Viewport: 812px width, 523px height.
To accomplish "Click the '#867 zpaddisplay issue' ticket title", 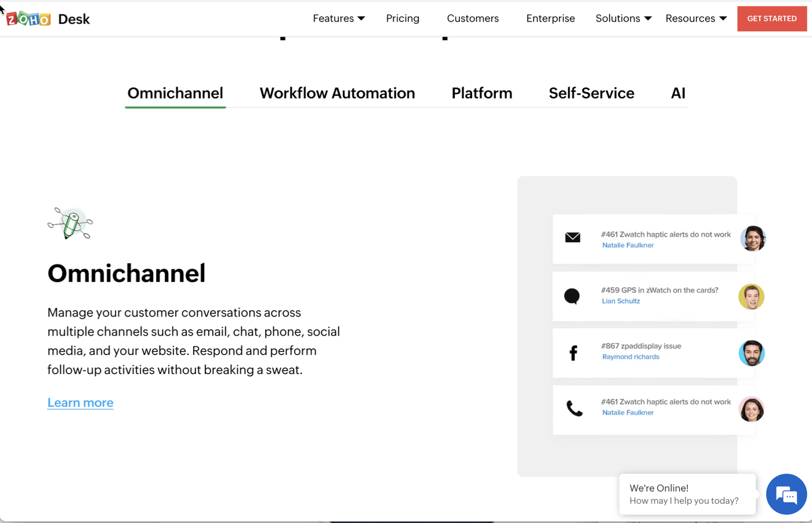I will 641,346.
